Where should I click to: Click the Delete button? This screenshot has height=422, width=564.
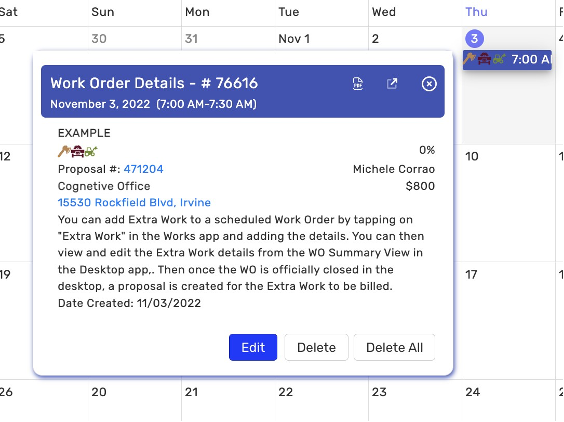tap(316, 348)
